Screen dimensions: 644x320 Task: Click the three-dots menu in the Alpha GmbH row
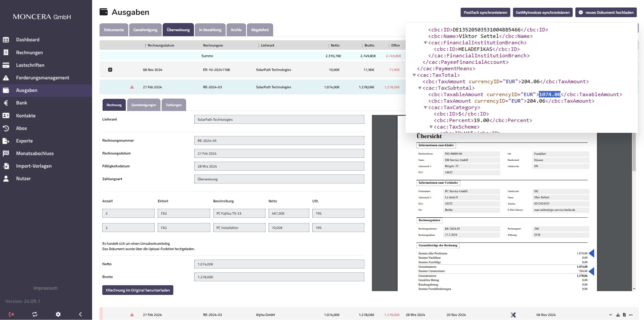click(x=631, y=315)
